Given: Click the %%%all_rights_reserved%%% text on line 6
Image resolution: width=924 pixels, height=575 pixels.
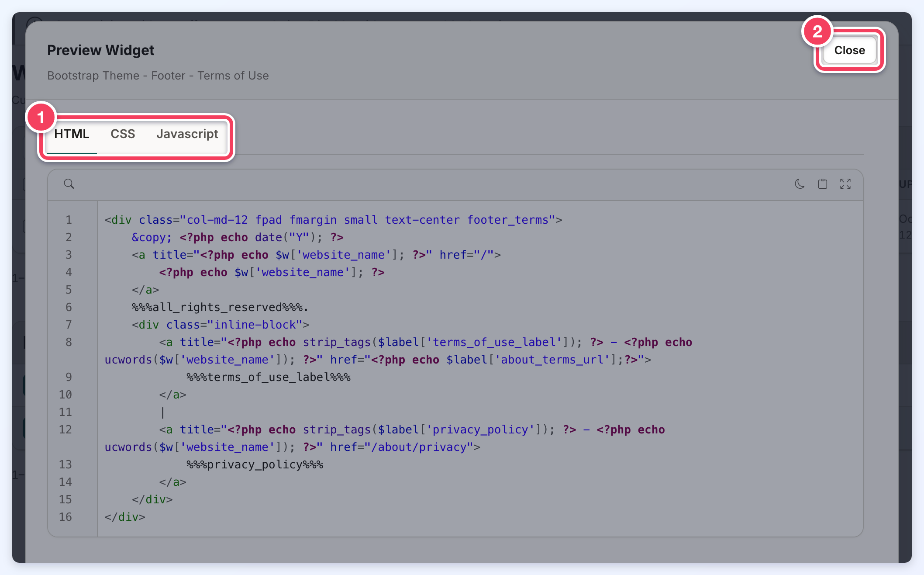Looking at the screenshot, I should click(217, 307).
